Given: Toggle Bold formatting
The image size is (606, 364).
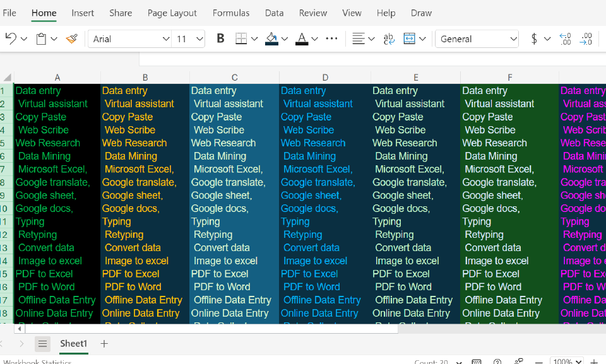Looking at the screenshot, I should [x=220, y=38].
